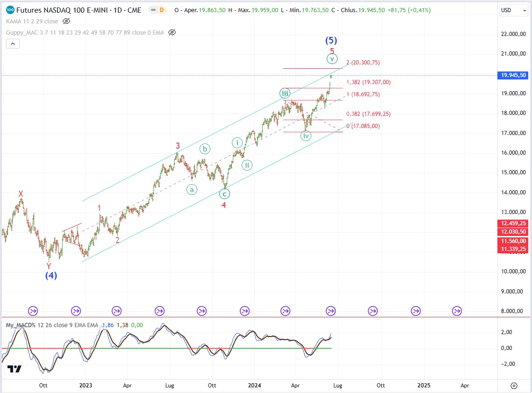Select the red wave 2 label
Viewport: 532px width, 393px height.
(117, 240)
